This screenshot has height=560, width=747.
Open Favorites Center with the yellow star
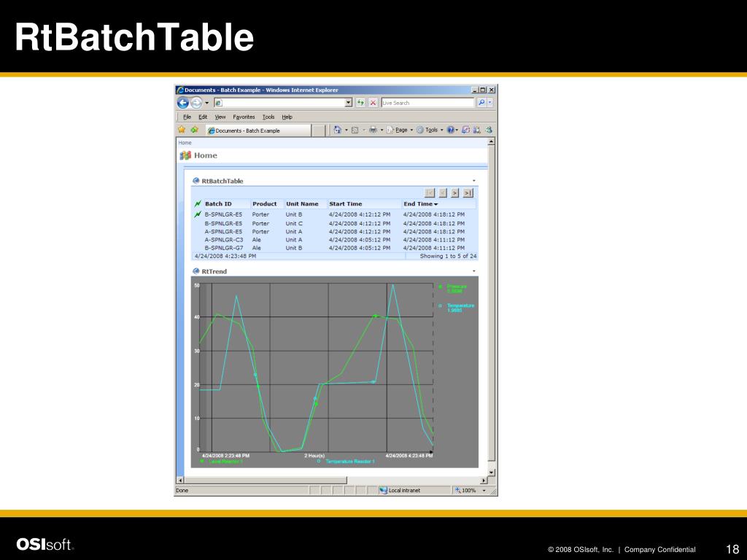pyautogui.click(x=182, y=130)
